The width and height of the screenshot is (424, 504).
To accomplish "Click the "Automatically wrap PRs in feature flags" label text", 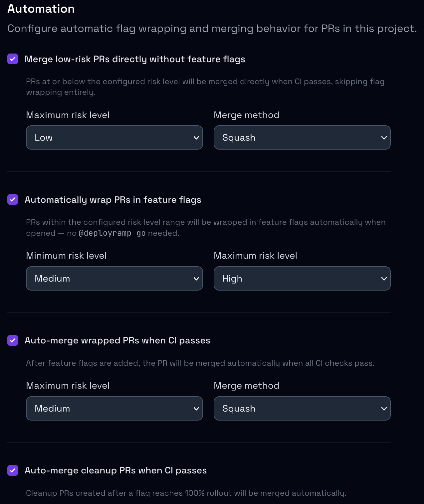I will (x=113, y=200).
